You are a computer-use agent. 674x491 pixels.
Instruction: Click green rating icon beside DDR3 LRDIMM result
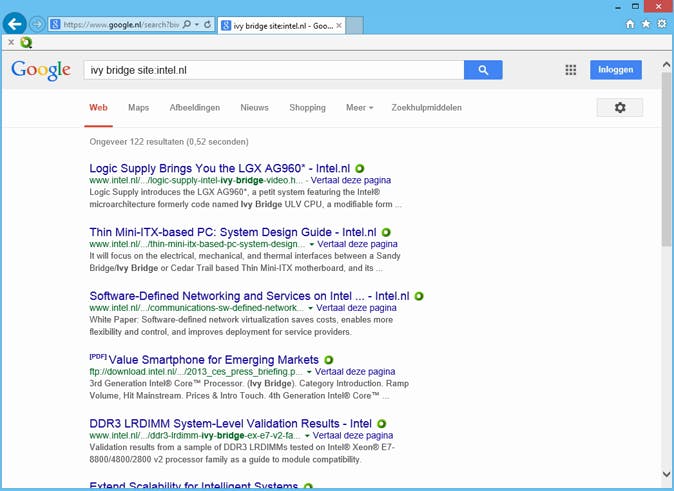(x=381, y=423)
